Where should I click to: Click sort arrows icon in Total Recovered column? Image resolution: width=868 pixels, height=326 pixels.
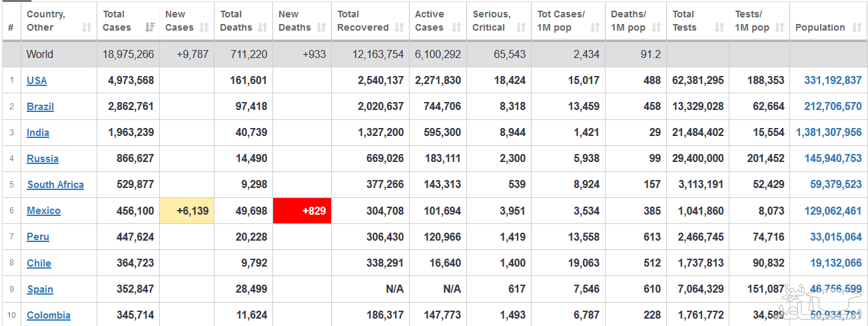pyautogui.click(x=399, y=27)
